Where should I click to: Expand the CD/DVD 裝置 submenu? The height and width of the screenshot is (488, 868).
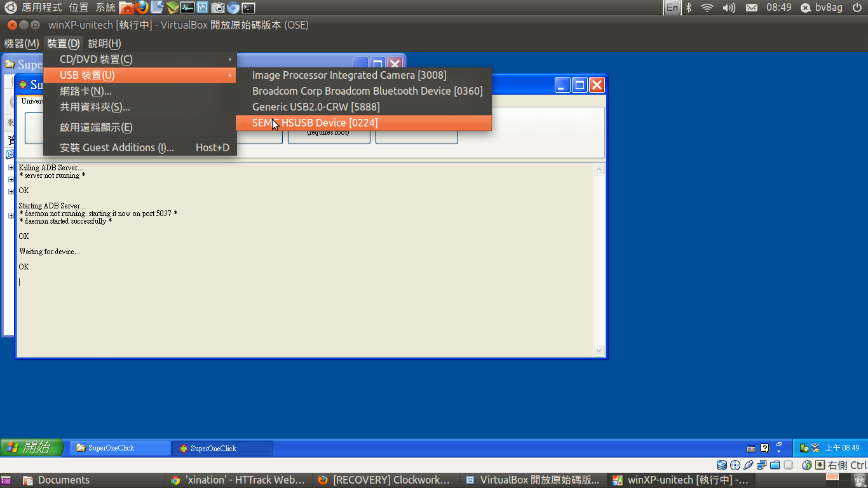coord(140,59)
